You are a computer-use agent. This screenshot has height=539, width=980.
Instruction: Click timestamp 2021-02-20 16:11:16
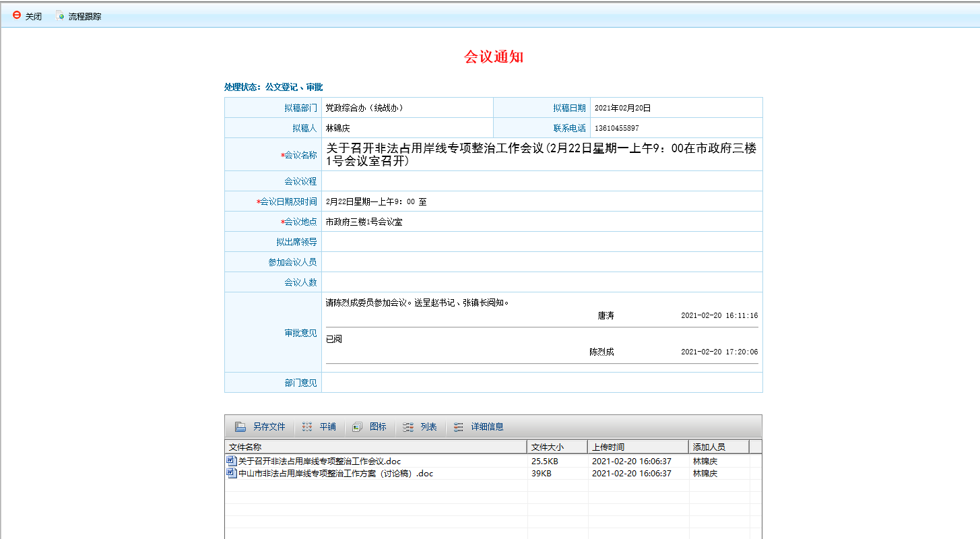(719, 315)
